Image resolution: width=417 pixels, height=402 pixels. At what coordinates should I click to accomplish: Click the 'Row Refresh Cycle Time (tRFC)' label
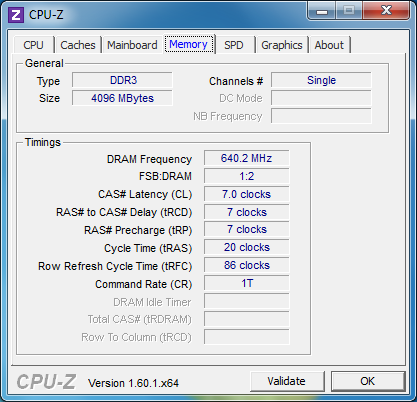point(115,266)
